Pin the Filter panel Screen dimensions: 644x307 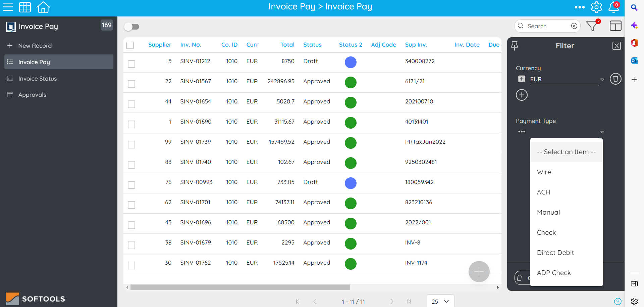pos(515,46)
